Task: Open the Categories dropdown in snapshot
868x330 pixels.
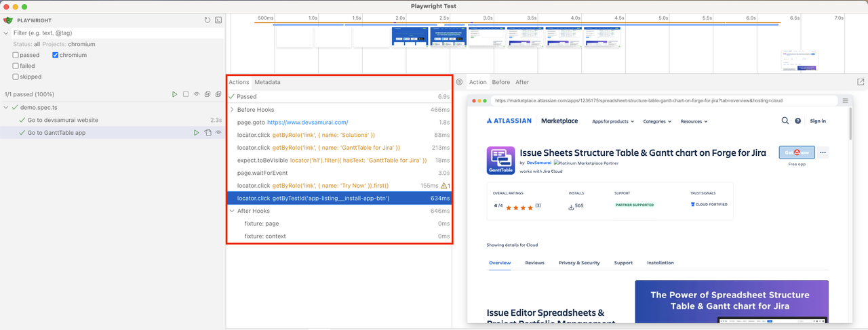Action: [x=657, y=121]
